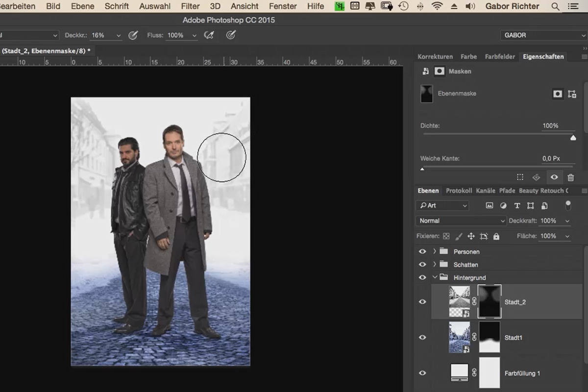Open the Filter menu
This screenshot has width=588, height=392.
pos(190,6)
